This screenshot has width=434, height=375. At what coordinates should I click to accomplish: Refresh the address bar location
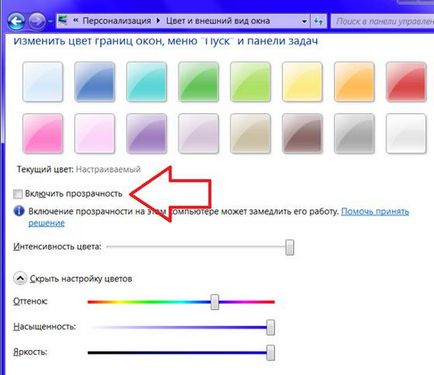pyautogui.click(x=319, y=21)
